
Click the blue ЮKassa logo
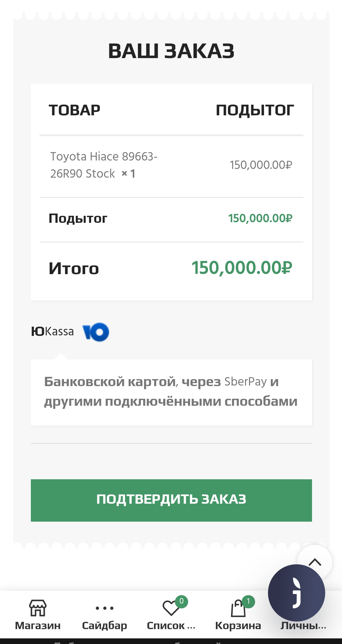coord(96,332)
